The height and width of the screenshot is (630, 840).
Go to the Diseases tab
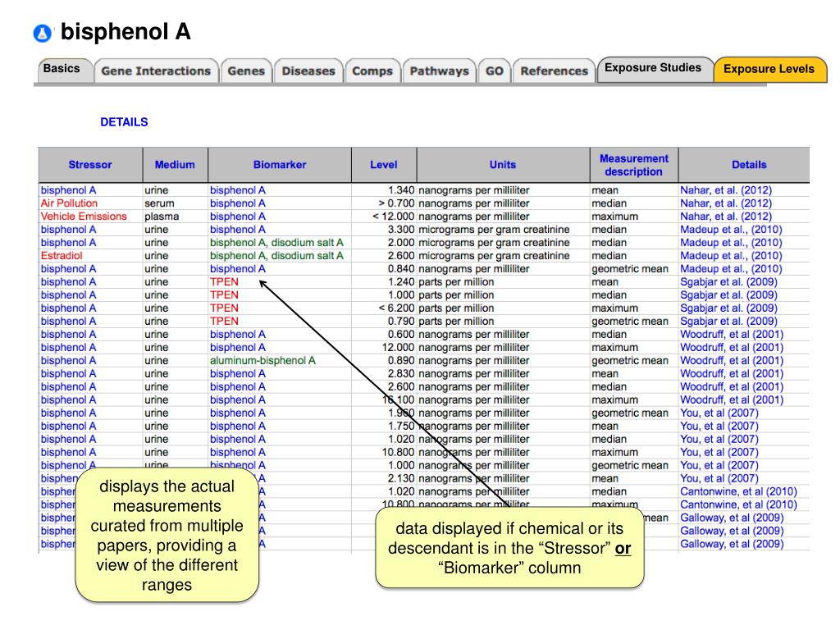pyautogui.click(x=308, y=71)
